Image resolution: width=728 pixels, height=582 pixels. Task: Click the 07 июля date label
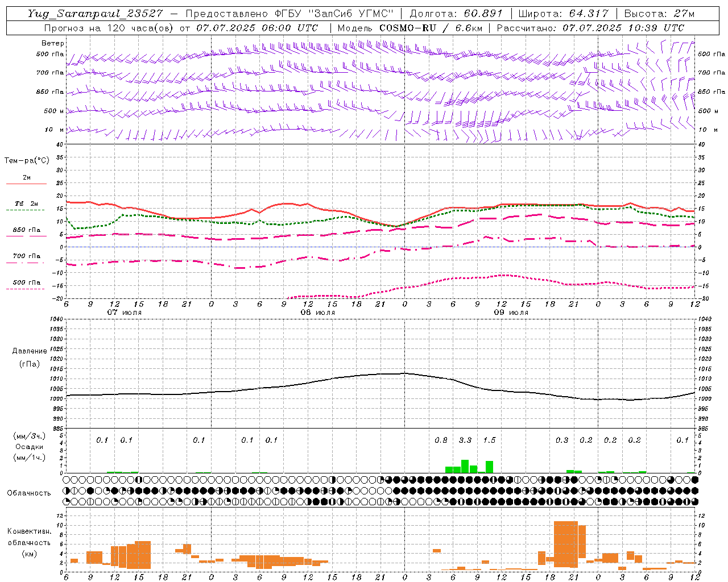(x=125, y=313)
